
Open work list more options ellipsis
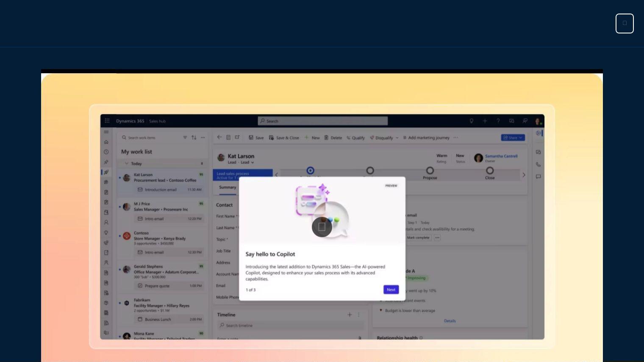tap(203, 138)
